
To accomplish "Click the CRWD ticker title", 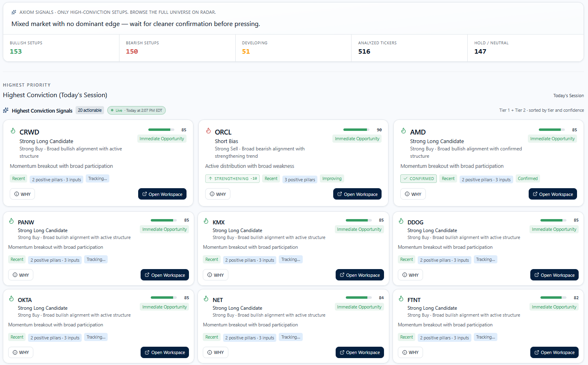I will pyautogui.click(x=29, y=132).
